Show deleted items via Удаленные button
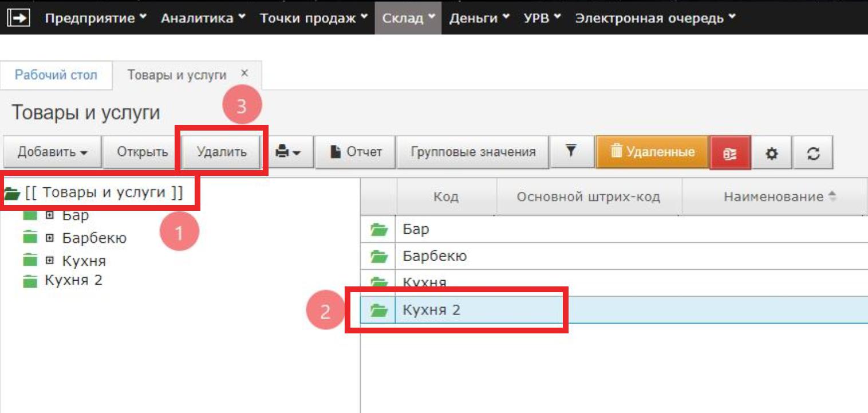 652,152
